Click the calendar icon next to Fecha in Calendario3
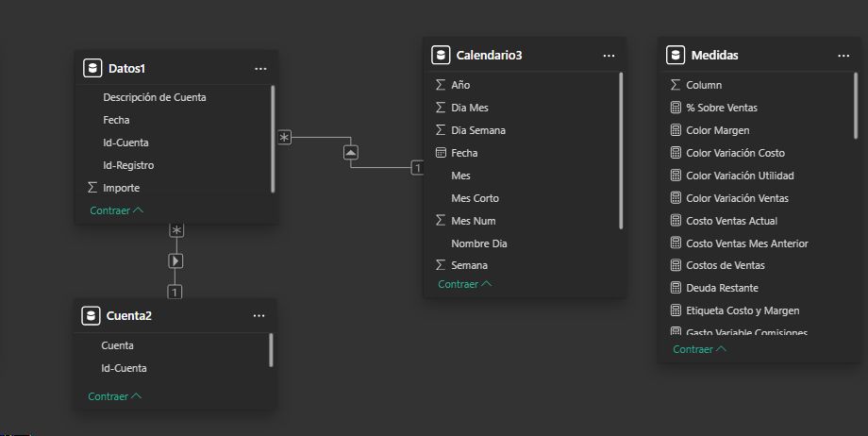This screenshot has height=436, width=868. click(x=440, y=153)
